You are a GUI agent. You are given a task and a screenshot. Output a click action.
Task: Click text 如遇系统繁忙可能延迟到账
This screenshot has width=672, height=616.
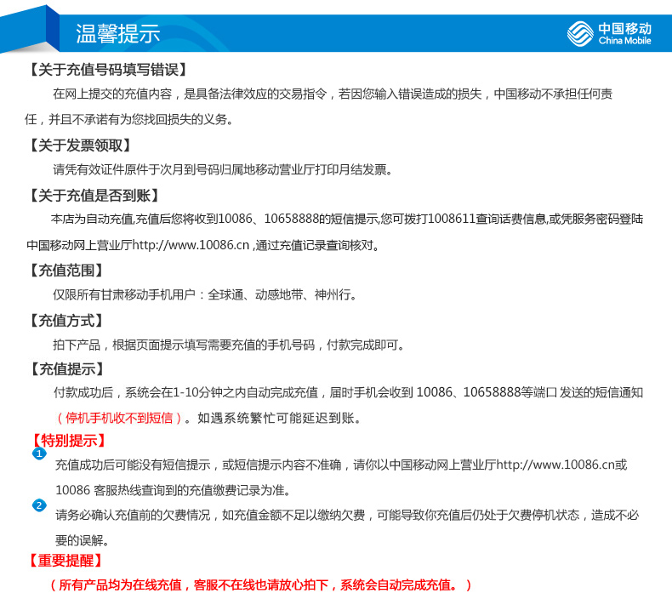coord(279,418)
